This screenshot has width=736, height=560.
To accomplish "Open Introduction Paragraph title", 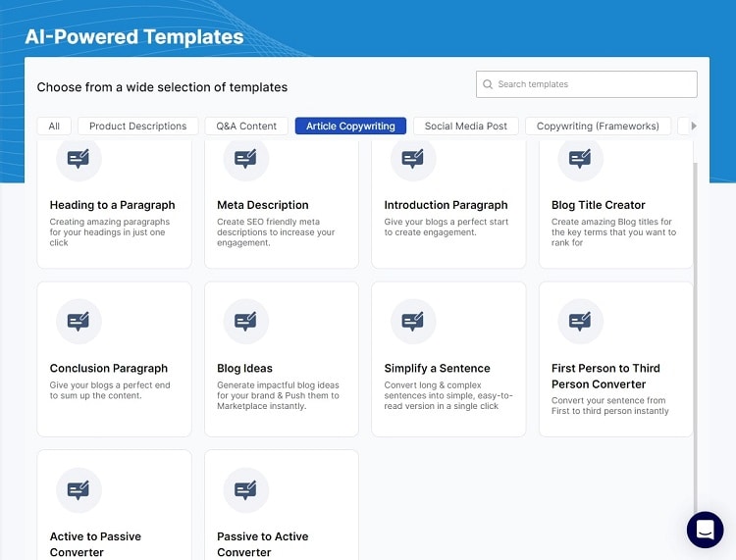I will pyautogui.click(x=446, y=205).
